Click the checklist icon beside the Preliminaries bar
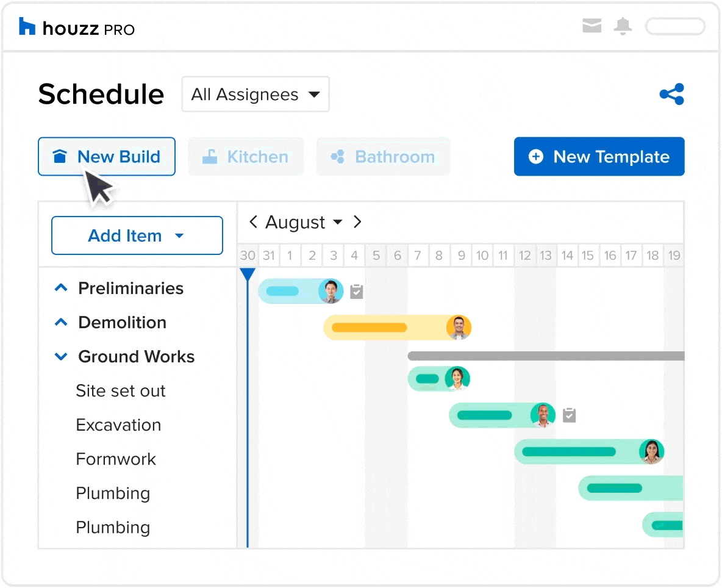Image resolution: width=722 pixels, height=588 pixels. tap(357, 292)
